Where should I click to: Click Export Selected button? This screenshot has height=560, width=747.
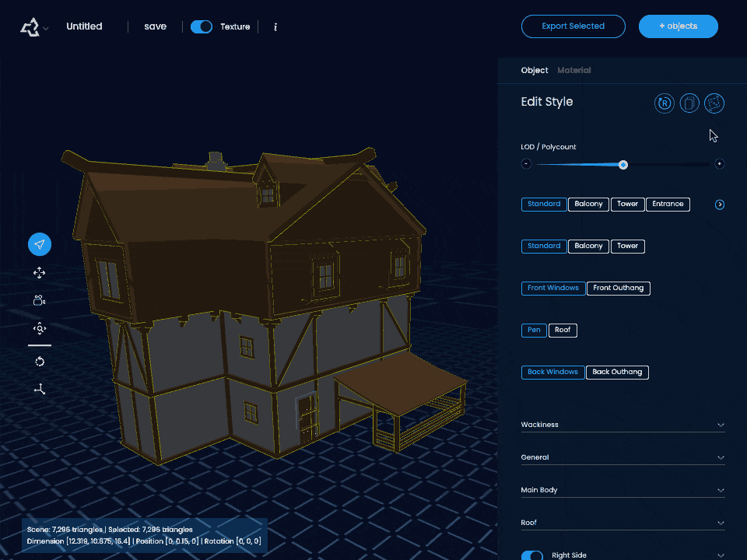click(x=573, y=26)
